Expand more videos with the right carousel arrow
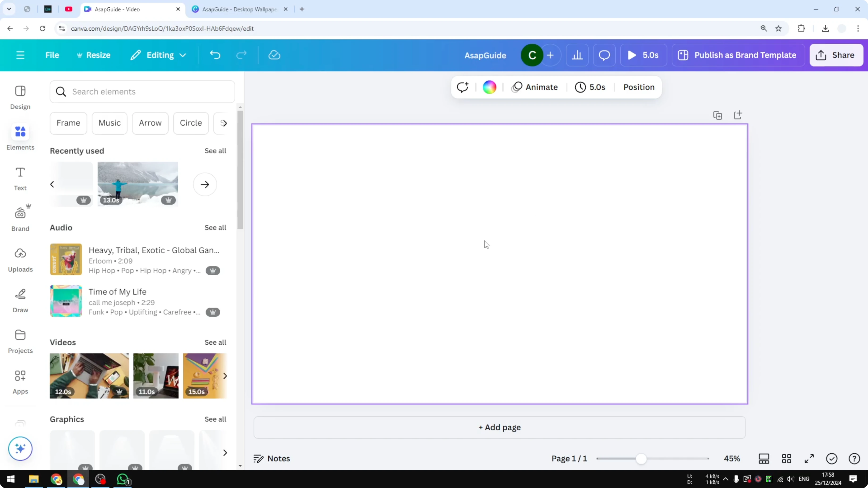The image size is (868, 488). pyautogui.click(x=225, y=376)
